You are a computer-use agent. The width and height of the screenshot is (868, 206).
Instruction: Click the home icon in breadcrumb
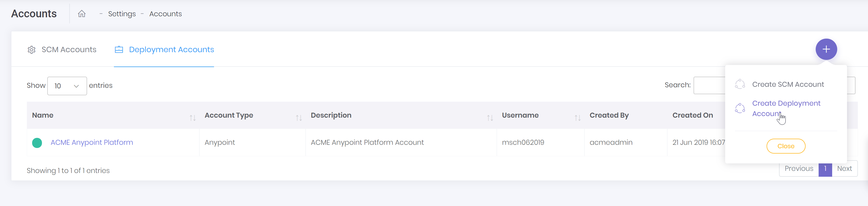(82, 14)
